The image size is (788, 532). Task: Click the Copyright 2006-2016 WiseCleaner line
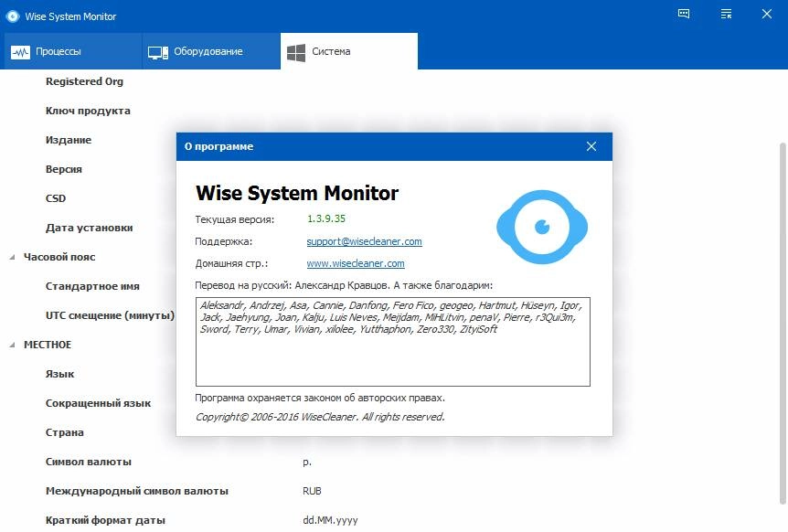pyautogui.click(x=320, y=417)
